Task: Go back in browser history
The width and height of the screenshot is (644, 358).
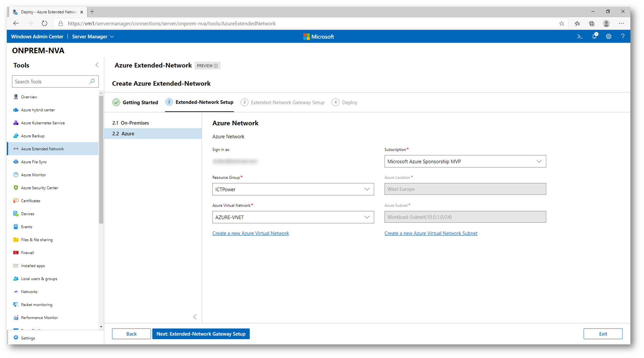Action: click(x=16, y=23)
